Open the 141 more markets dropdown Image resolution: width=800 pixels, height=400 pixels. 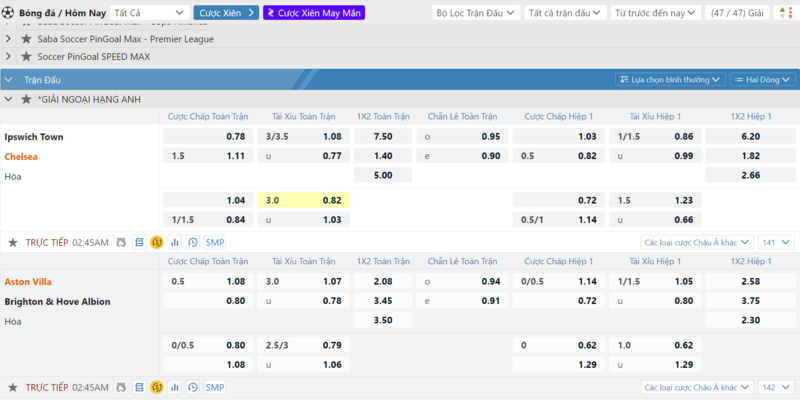coord(776,243)
